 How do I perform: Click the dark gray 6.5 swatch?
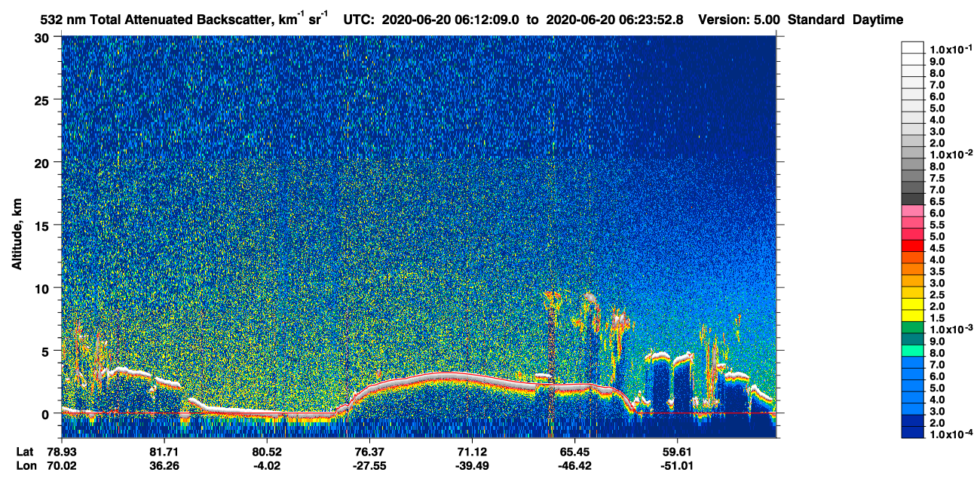click(913, 200)
